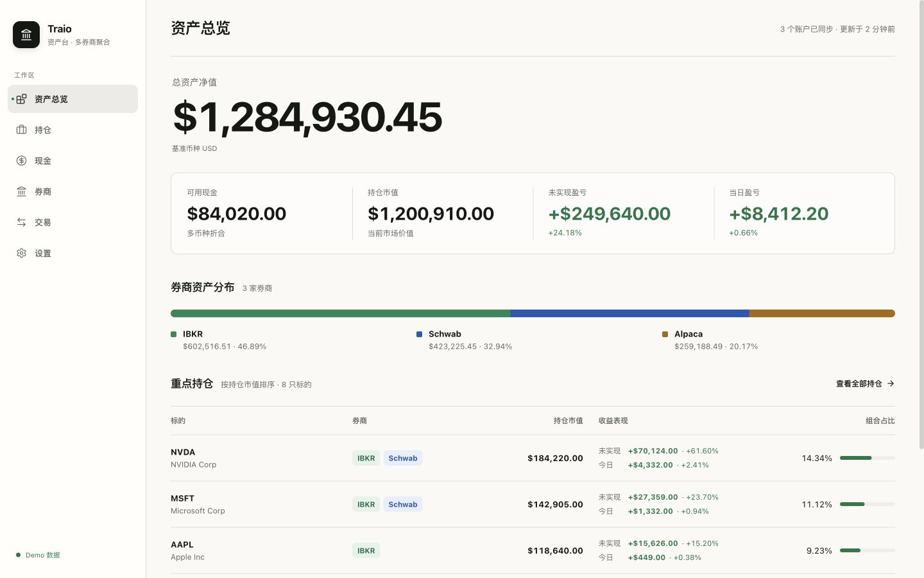924x578 pixels.
Task: Navigate to 交易 section
Action: (x=73, y=222)
